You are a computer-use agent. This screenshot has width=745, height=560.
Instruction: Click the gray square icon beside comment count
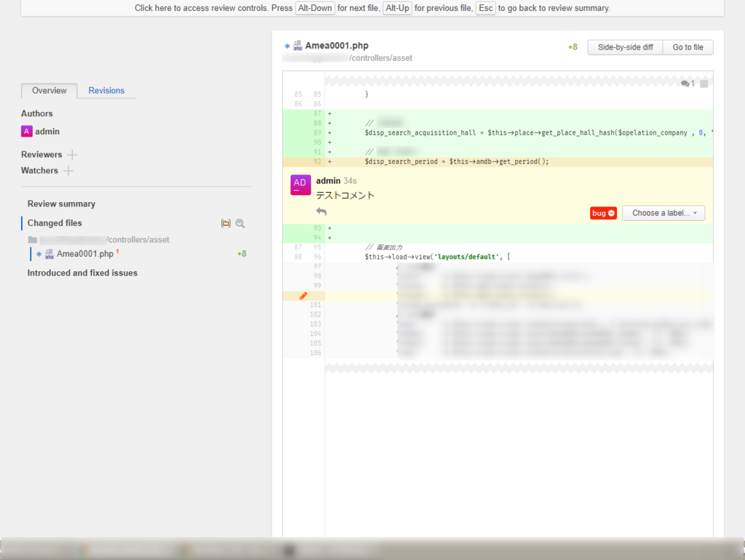(x=704, y=84)
